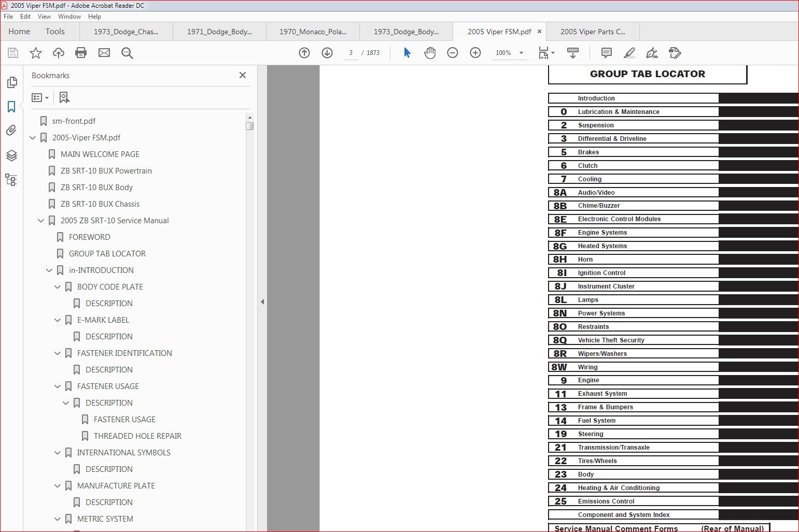Collapse the MANUFACTURE PLATE bookmark
This screenshot has height=532, width=799.
click(x=58, y=486)
